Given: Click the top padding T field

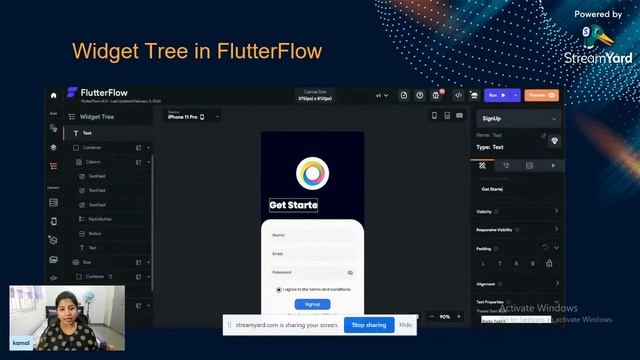Looking at the screenshot, I should pos(500,264).
